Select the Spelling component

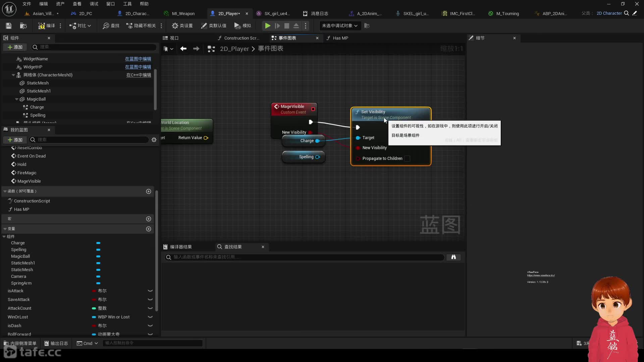pos(38,115)
